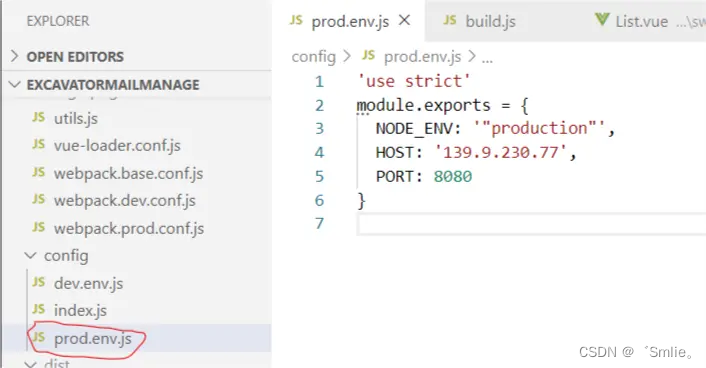Image resolution: width=706 pixels, height=368 pixels.
Task: Click the 'use strict' text on line 1
Action: coord(414,82)
